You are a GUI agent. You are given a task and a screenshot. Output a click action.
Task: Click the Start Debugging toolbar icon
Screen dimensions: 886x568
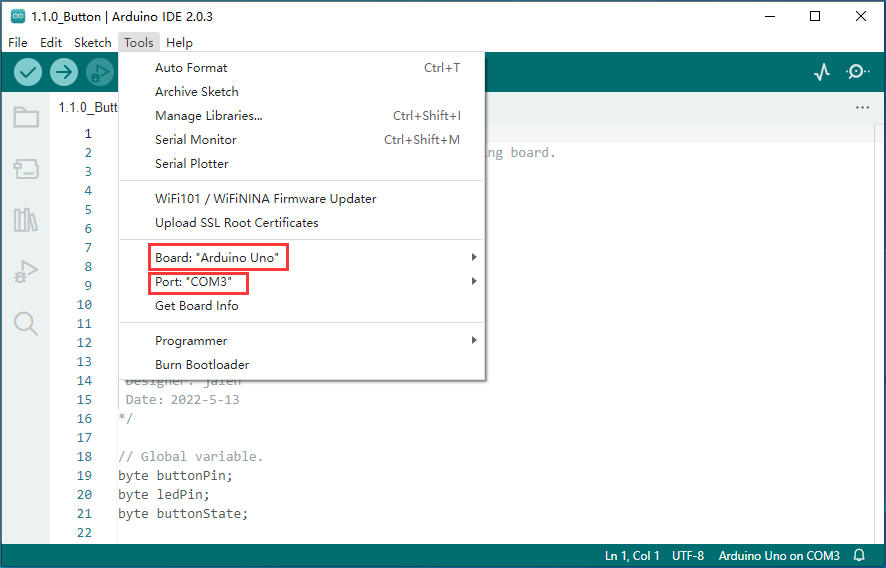click(x=100, y=72)
